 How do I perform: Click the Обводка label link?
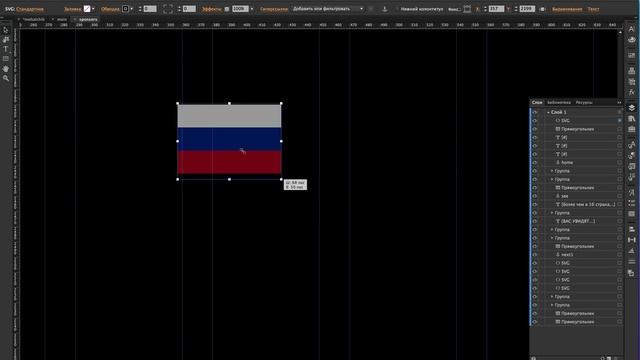pos(110,9)
